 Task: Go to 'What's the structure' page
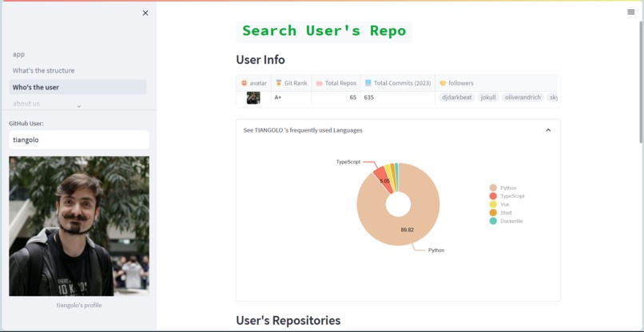pyautogui.click(x=43, y=70)
